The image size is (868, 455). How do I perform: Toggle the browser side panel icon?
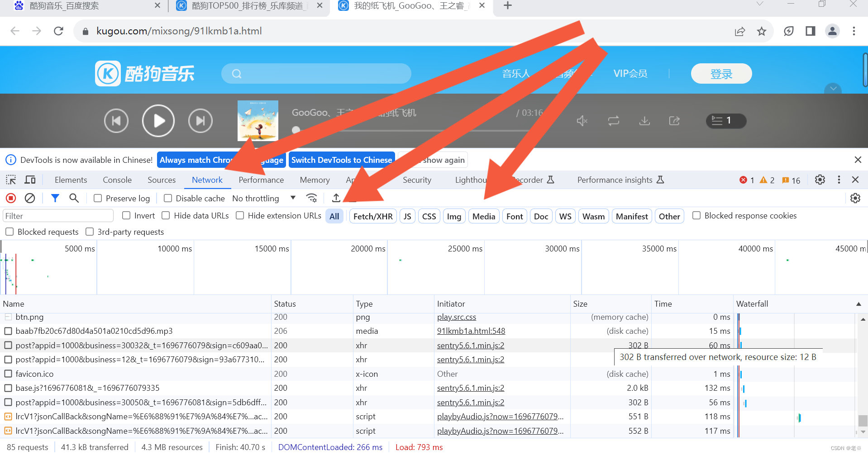tap(810, 31)
